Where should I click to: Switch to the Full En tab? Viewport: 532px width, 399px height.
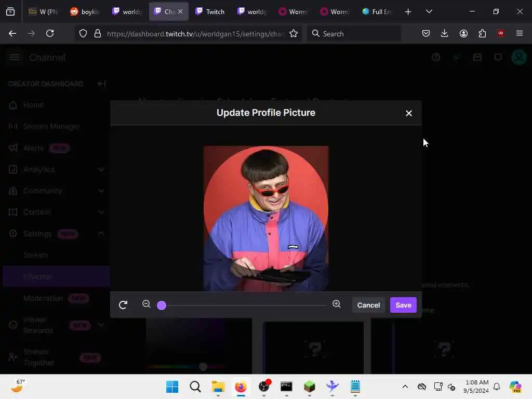point(377,11)
